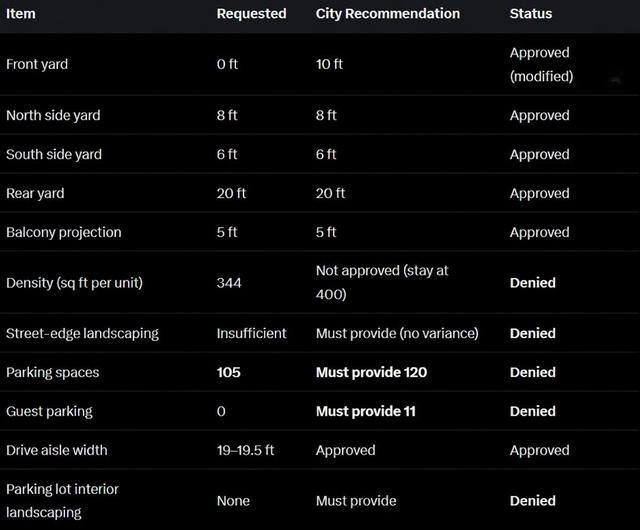The image size is (640, 530).
Task: Click the Requested column header
Action: tap(251, 14)
